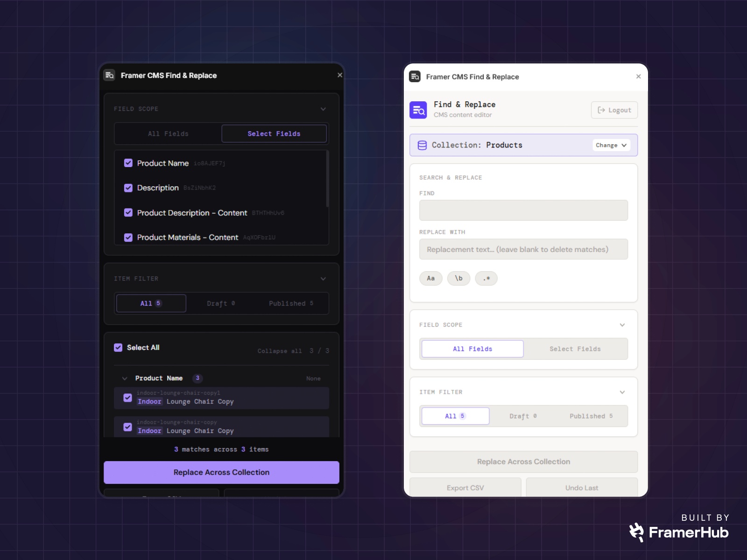Click the FramerHub logo icon
The height and width of the screenshot is (560, 747).
[x=637, y=531]
